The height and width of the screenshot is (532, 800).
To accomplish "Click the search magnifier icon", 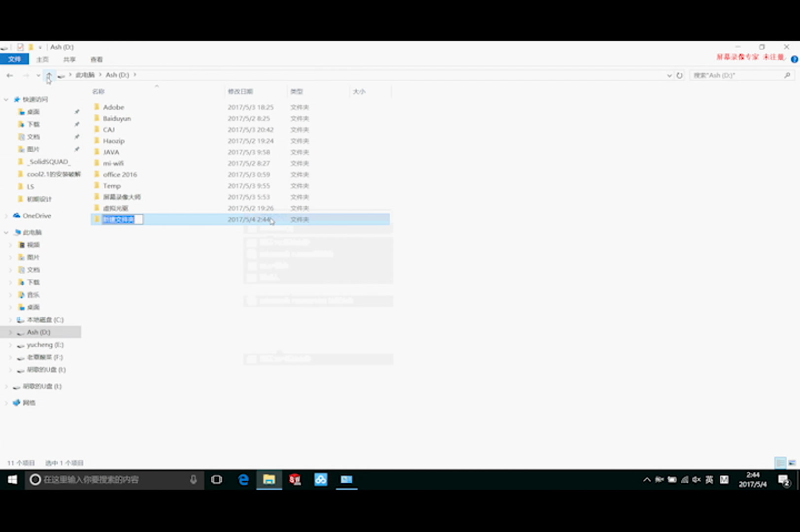I will coord(787,75).
